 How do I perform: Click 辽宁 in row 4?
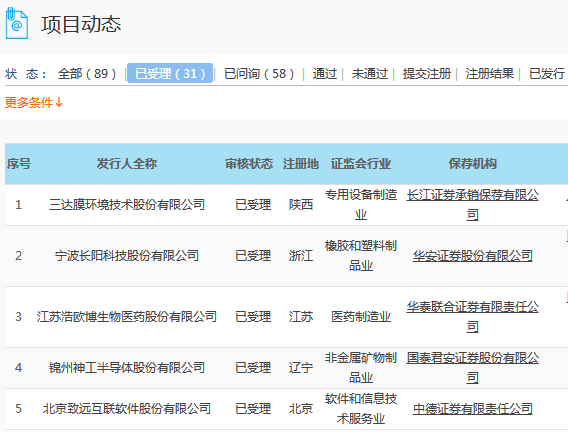301,368
